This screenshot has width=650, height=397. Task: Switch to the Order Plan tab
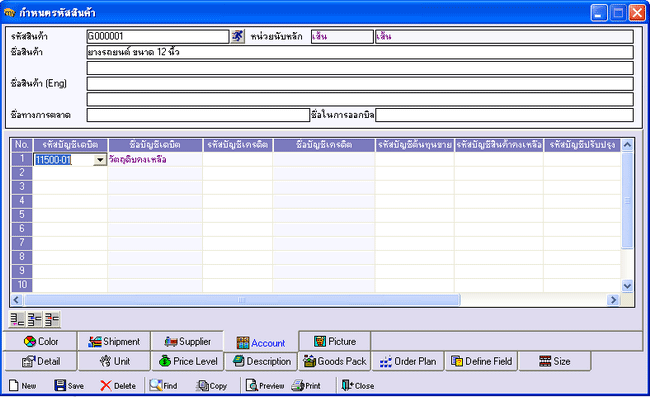coord(408,361)
